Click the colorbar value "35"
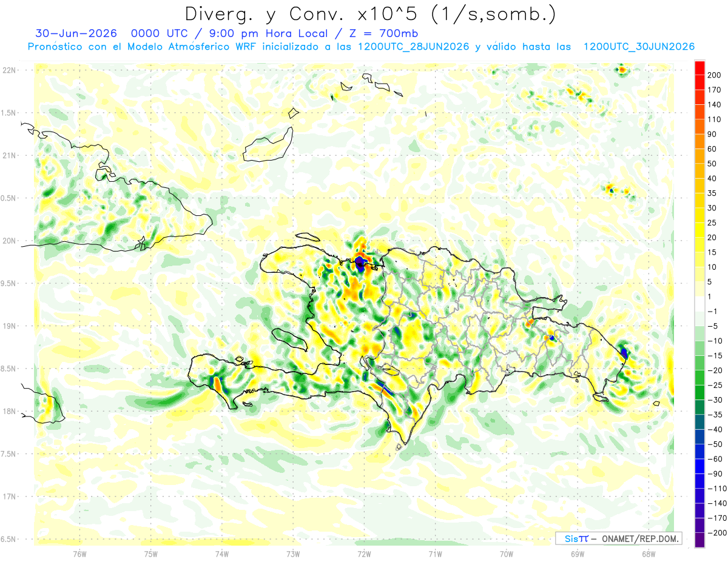This screenshot has height=562, width=728. pos(712,193)
